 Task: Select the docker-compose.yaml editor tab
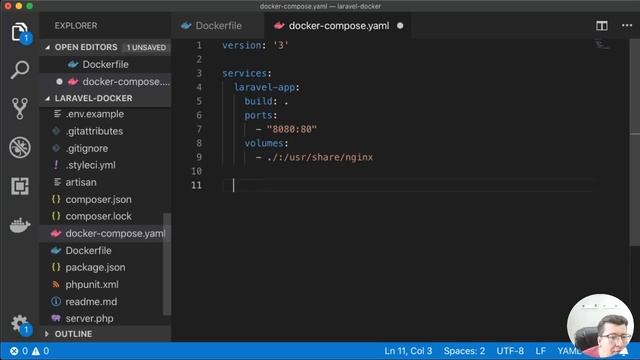tap(338, 26)
